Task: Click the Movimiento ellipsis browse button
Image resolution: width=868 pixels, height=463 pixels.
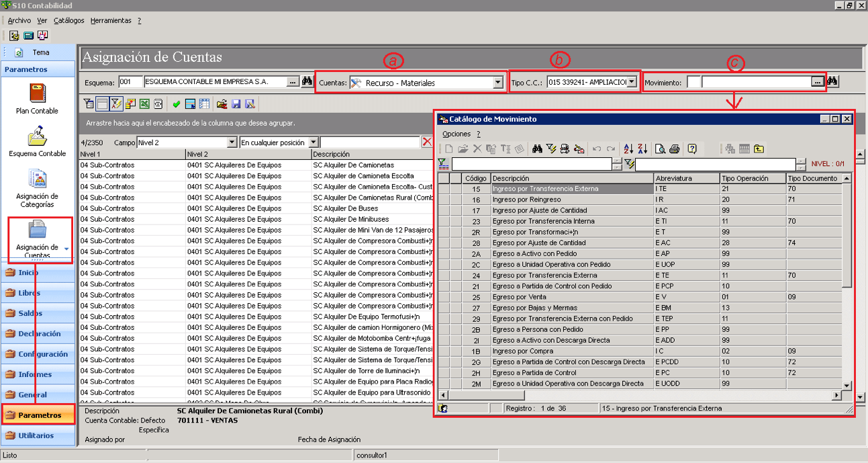Action: pos(817,82)
